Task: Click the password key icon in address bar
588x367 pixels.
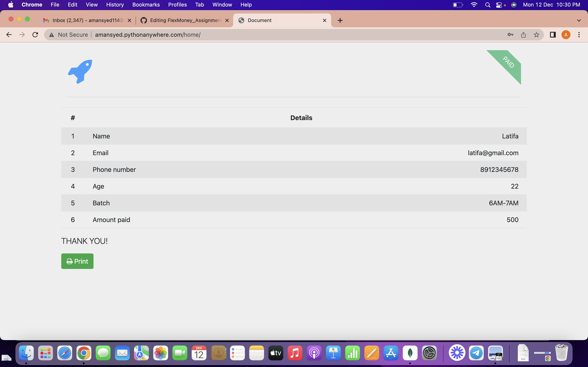Action: point(510,35)
